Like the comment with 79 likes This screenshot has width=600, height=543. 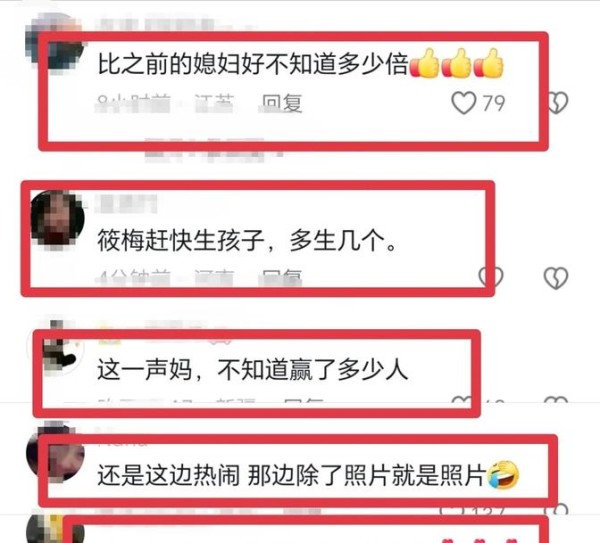[464, 103]
